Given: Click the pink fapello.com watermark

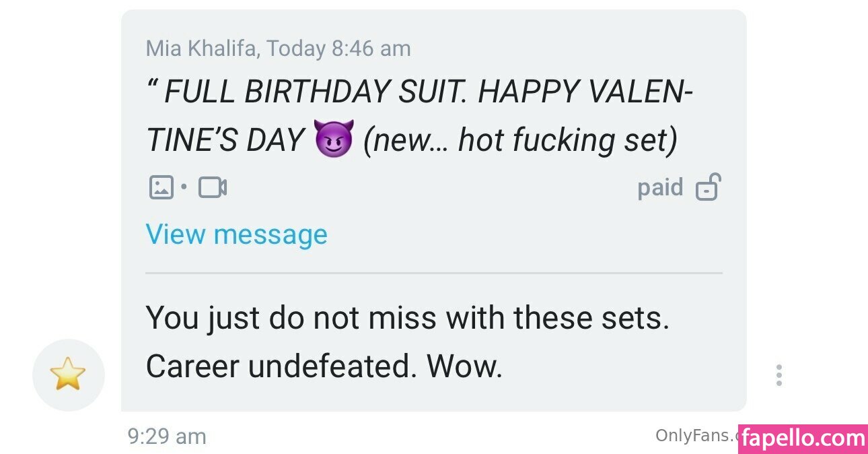Looking at the screenshot, I should click(802, 439).
